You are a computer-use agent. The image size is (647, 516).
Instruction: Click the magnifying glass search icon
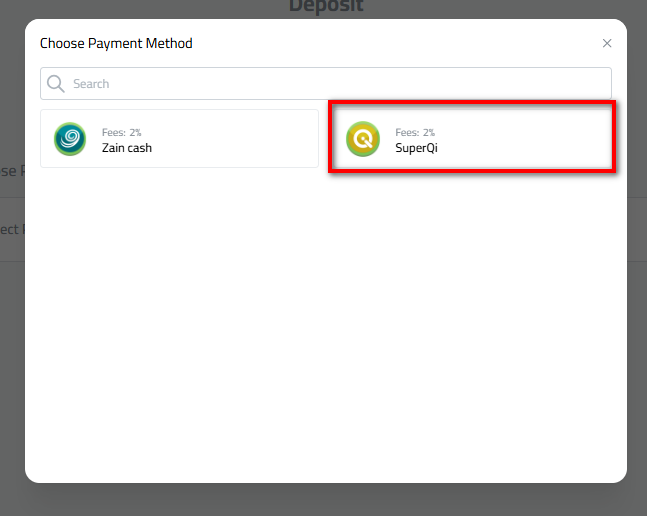(x=56, y=84)
